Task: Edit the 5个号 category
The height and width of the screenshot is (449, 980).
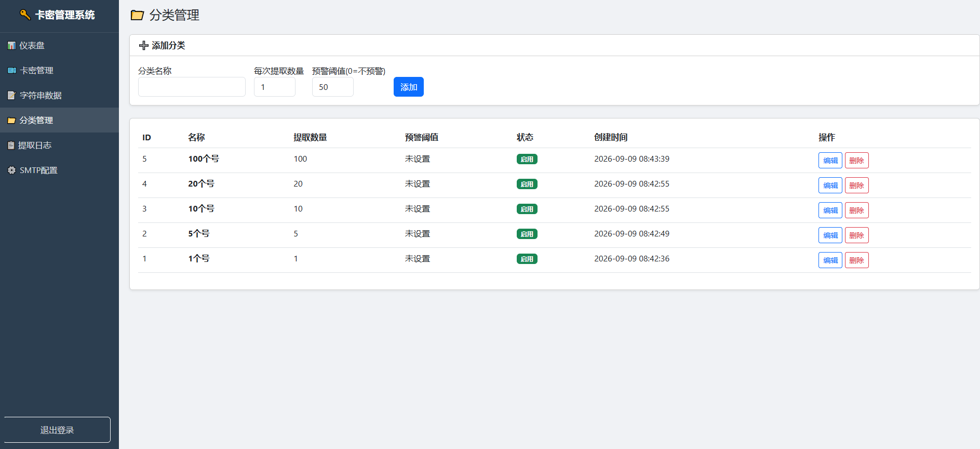Action: pyautogui.click(x=830, y=235)
